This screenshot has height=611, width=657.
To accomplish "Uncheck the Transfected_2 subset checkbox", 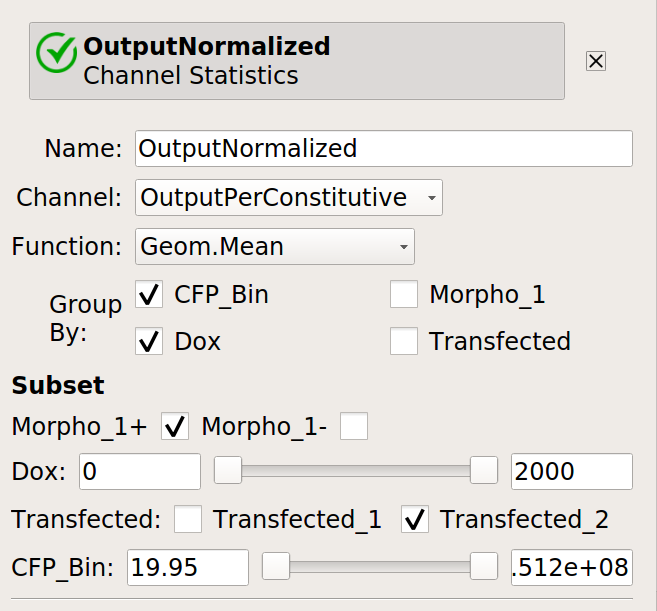I will click(x=414, y=519).
